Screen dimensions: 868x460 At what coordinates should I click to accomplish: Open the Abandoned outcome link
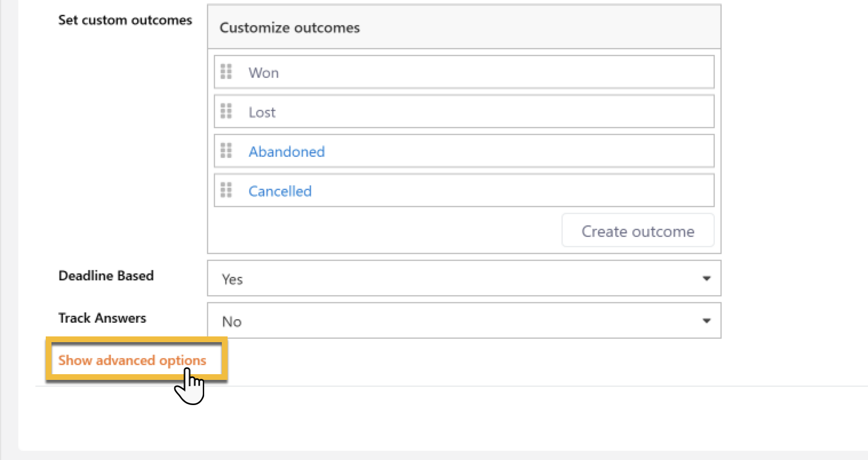point(286,152)
